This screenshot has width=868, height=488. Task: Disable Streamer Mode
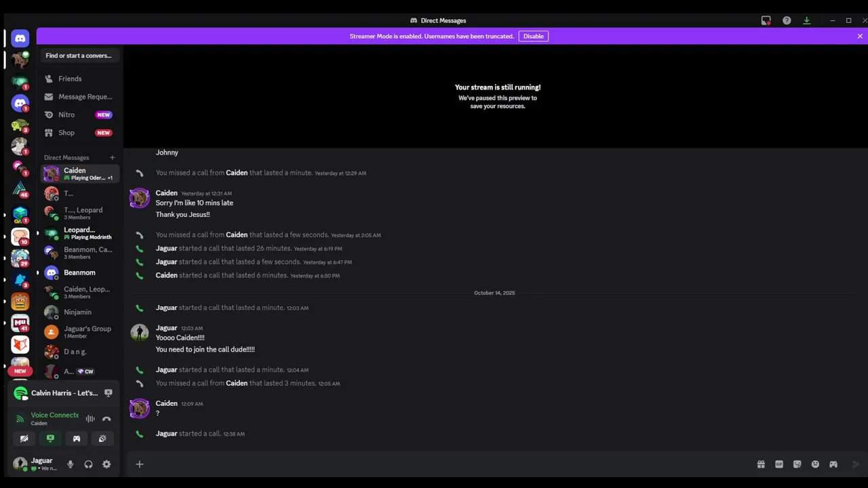pos(534,36)
